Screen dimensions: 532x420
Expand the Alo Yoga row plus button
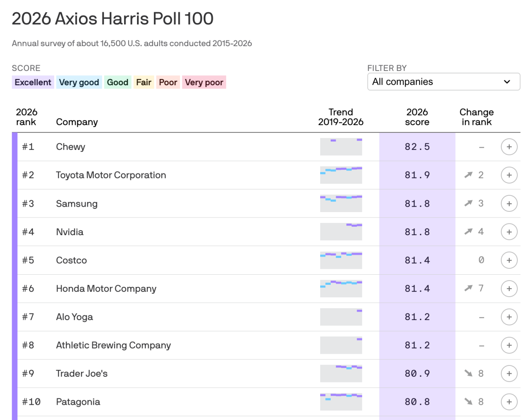click(509, 317)
